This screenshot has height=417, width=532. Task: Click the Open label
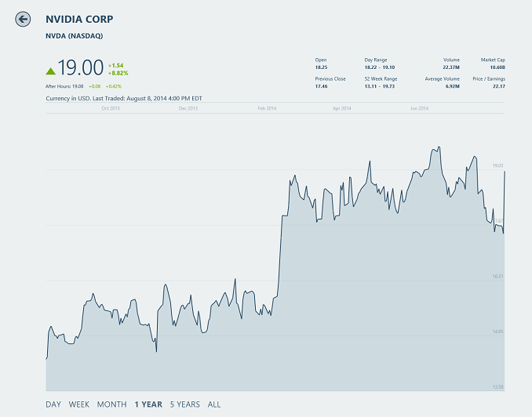[x=321, y=60]
